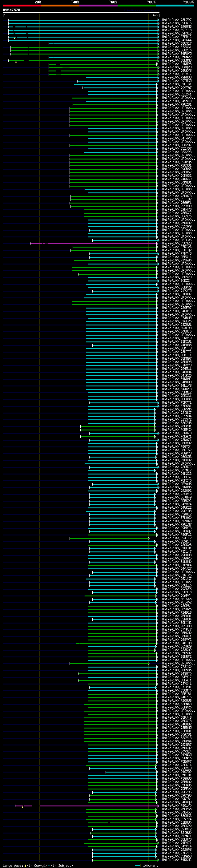Select the UniRef100_A7RI03 label
This screenshot has height=868, width=197.
coord(176,247)
